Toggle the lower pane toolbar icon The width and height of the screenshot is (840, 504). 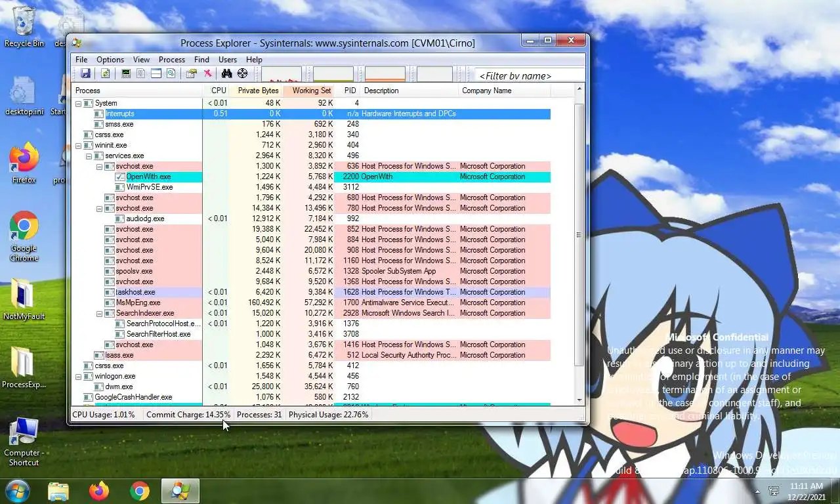(156, 73)
